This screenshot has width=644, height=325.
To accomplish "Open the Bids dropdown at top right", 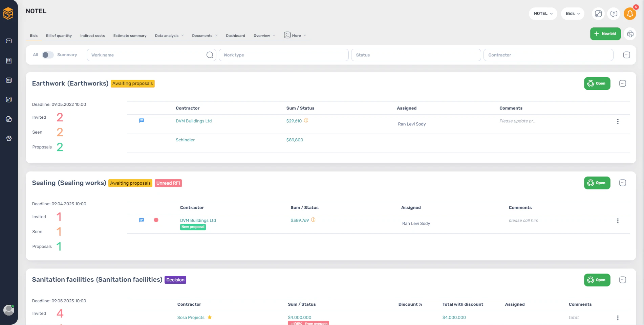I will click(x=573, y=14).
